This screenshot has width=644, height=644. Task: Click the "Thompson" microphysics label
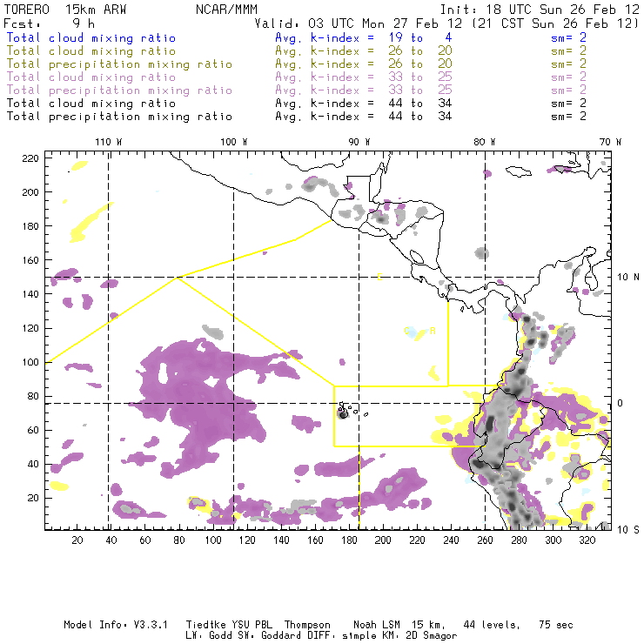307,626
